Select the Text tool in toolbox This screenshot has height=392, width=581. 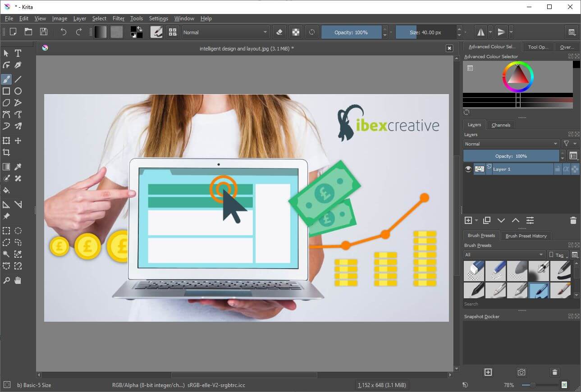(x=18, y=53)
